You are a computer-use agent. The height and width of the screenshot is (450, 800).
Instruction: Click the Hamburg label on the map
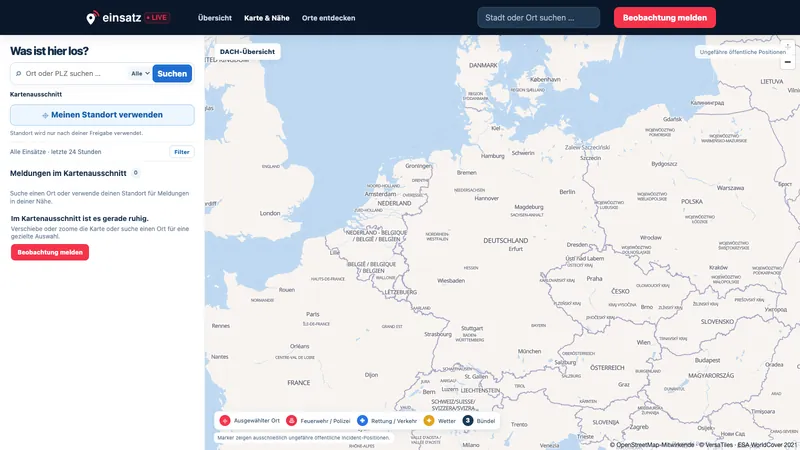click(492, 156)
